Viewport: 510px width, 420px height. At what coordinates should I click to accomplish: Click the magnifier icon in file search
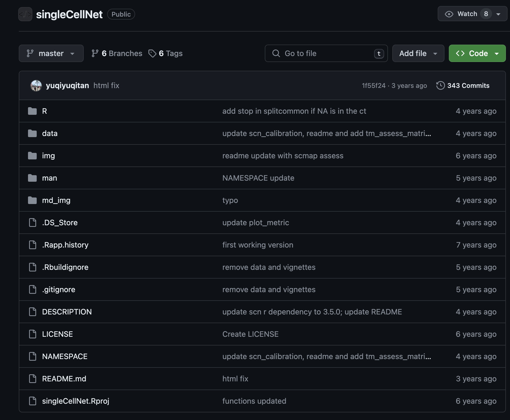click(x=276, y=53)
